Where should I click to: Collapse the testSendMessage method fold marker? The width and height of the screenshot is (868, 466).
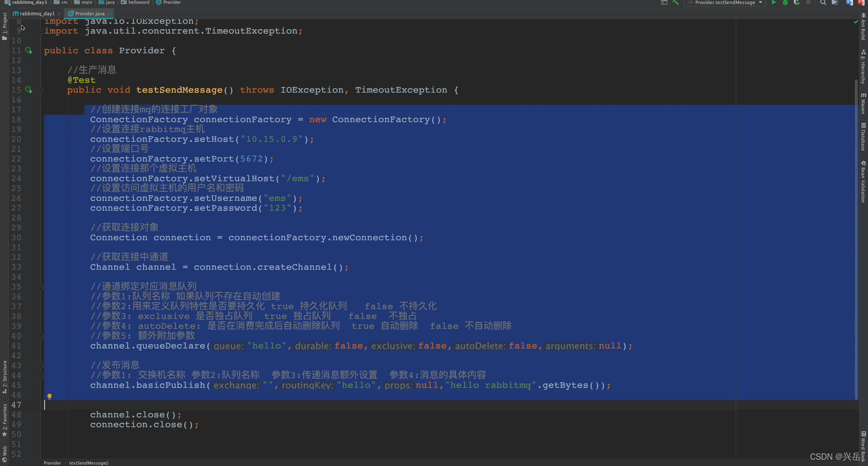click(x=40, y=90)
